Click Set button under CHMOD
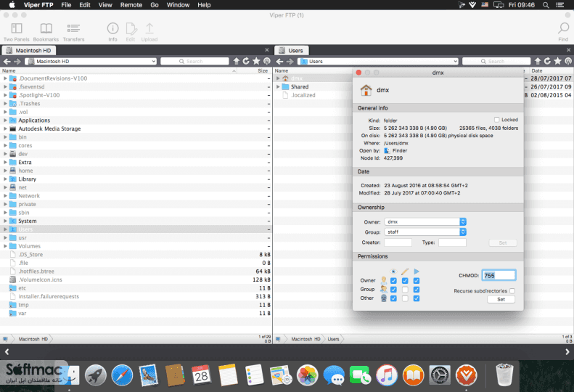 (501, 299)
